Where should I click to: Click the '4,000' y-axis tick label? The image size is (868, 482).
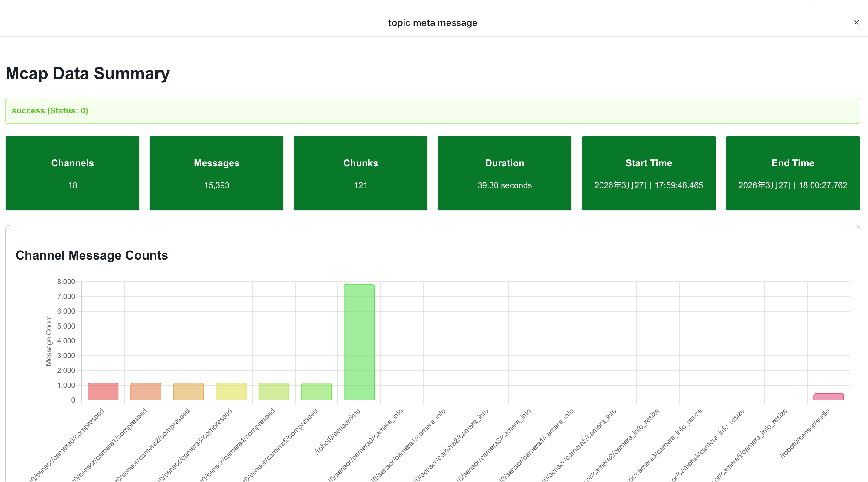click(66, 341)
